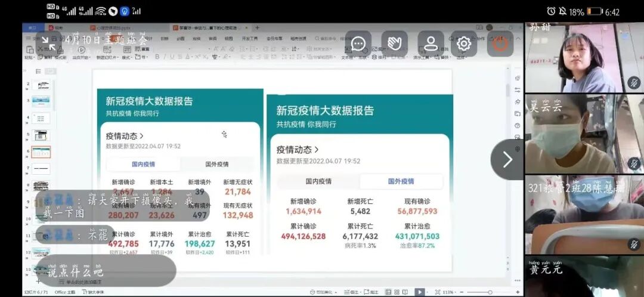Screen dimensions: 644x297
Task: Select the 国内疫情 tab in left report
Action: click(x=143, y=165)
